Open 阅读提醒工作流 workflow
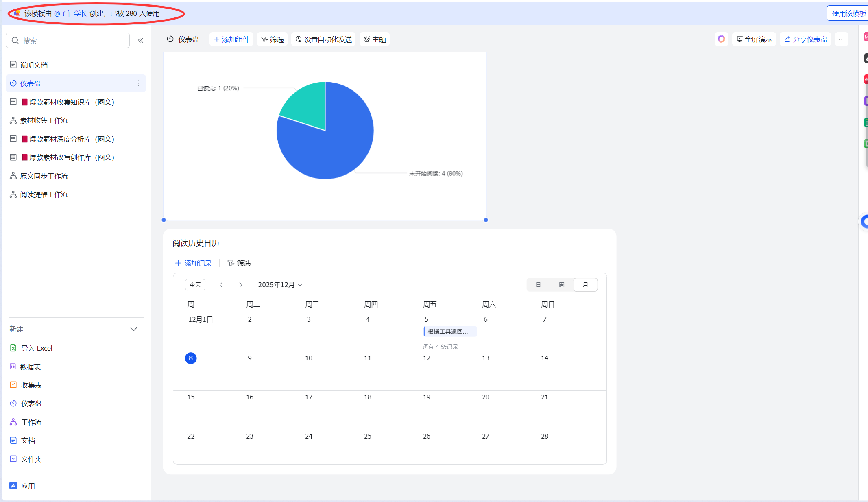The height and width of the screenshot is (502, 868). [76, 194]
